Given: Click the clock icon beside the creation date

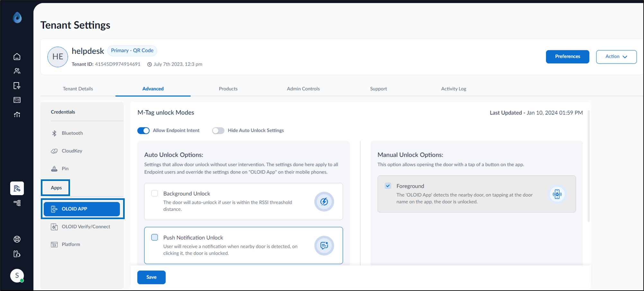Looking at the screenshot, I should pyautogui.click(x=150, y=64).
